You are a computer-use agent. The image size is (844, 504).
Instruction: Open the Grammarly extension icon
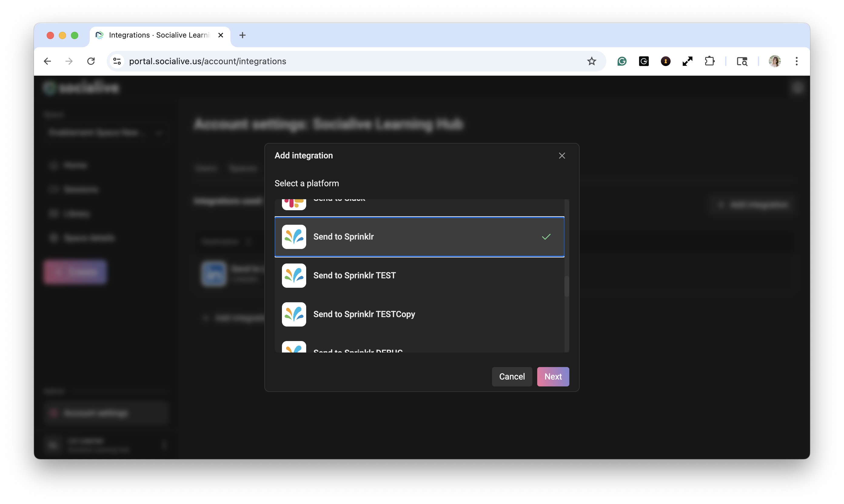[x=622, y=61]
